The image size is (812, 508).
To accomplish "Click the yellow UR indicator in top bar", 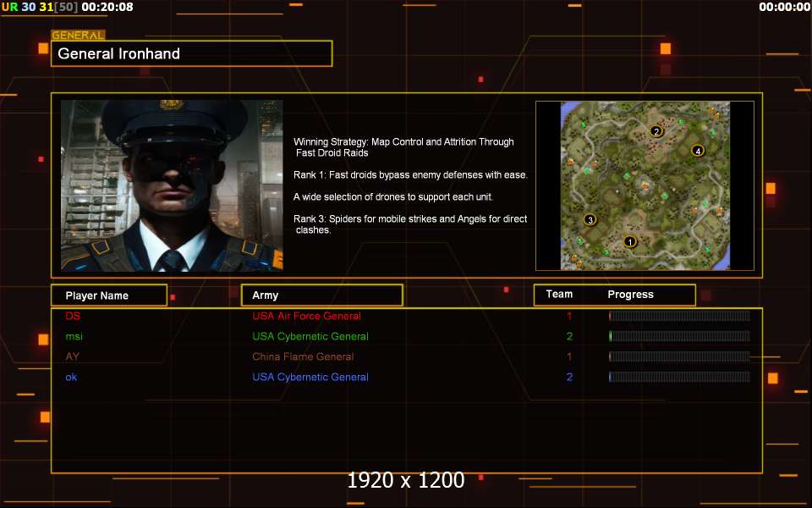I will [x=10, y=7].
